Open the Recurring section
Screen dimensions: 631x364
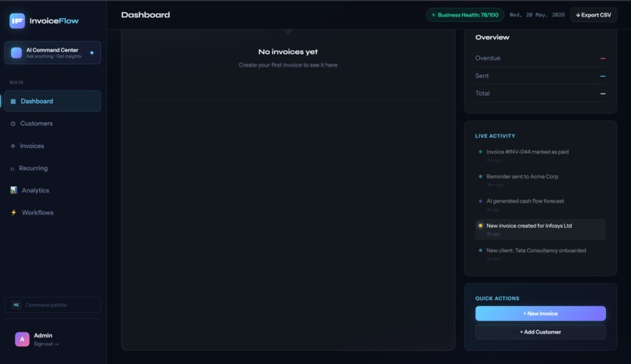(52, 168)
